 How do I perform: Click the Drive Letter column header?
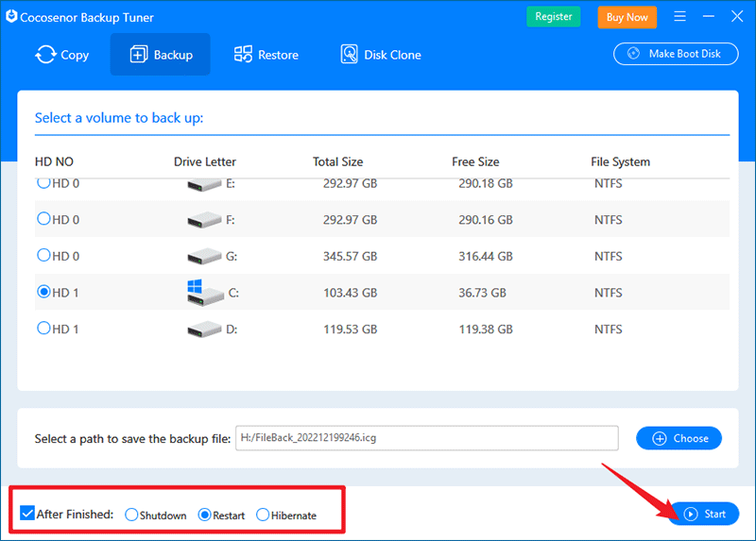(205, 161)
